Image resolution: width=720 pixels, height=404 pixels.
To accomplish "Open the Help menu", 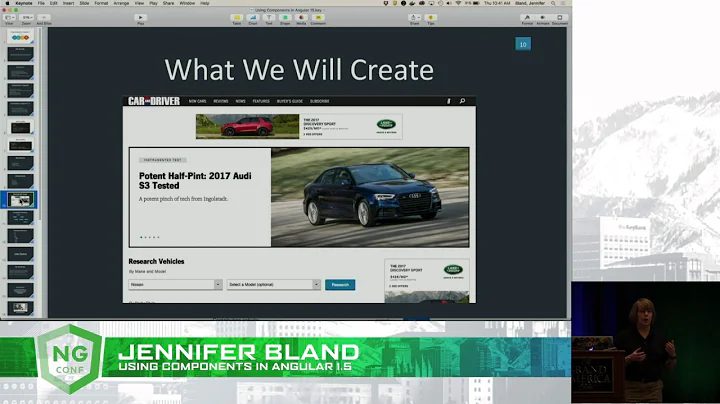I will (205, 3).
